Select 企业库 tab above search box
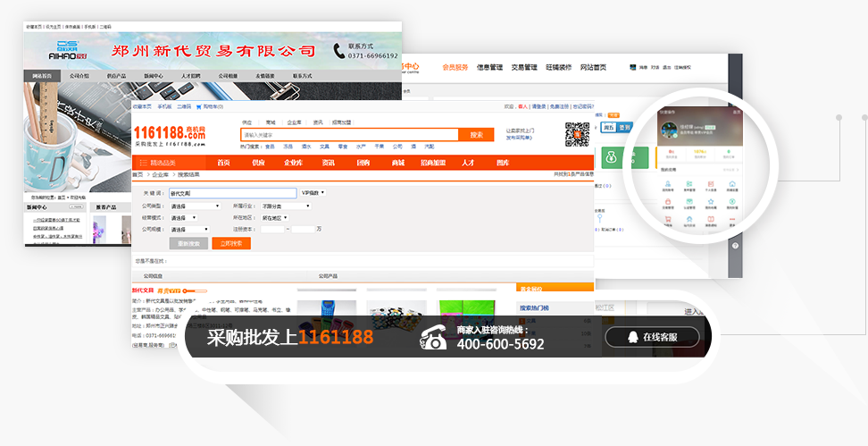Screen dimensions: 868x446 tap(294, 122)
